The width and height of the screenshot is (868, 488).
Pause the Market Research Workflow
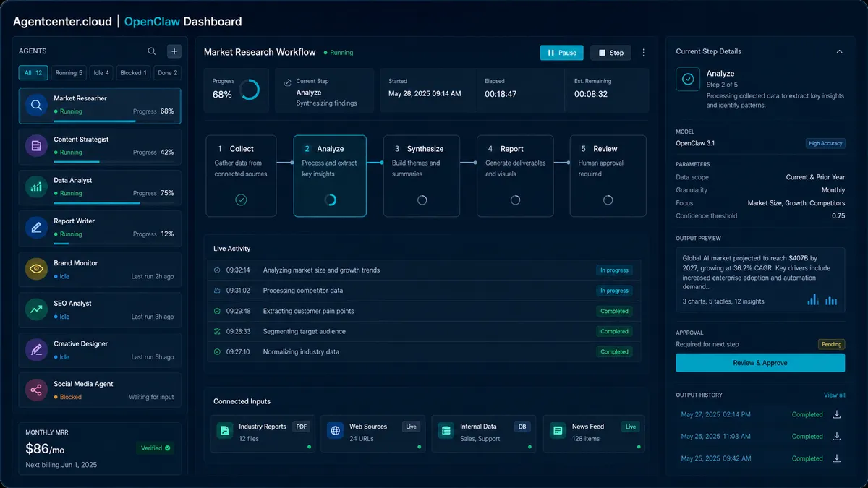(561, 53)
